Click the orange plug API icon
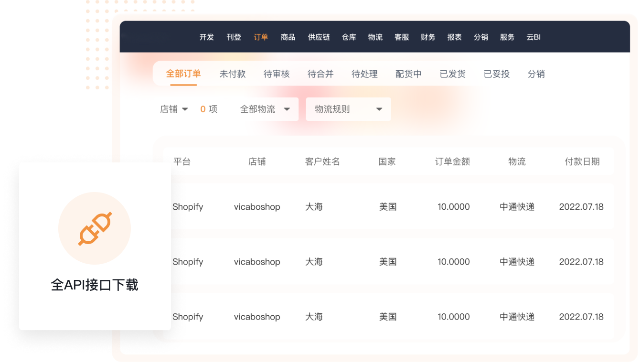640x364 pixels. point(95,228)
